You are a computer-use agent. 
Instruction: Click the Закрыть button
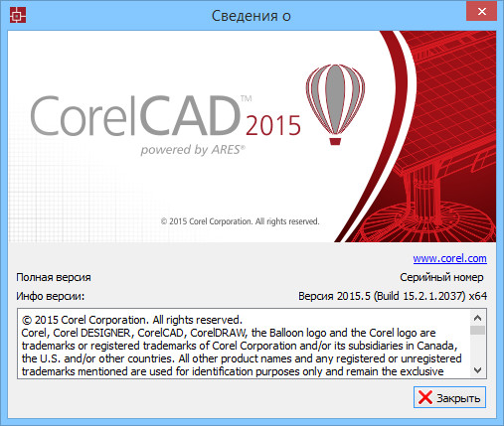coord(449,397)
